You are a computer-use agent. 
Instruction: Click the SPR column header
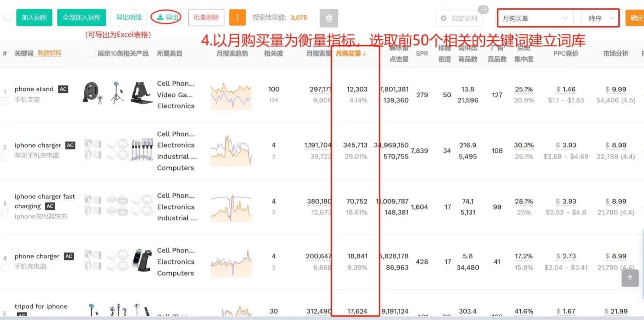point(422,53)
